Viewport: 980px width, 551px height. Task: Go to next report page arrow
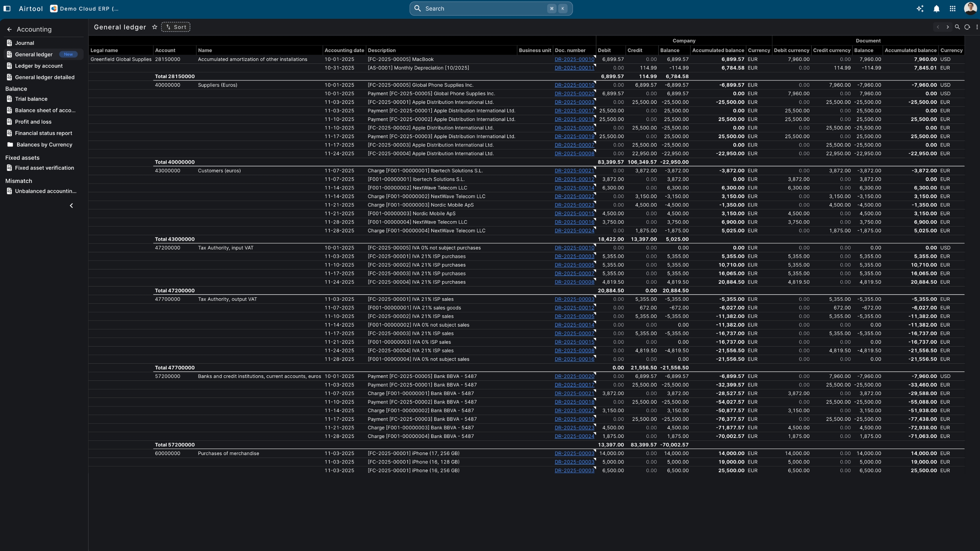click(x=947, y=27)
